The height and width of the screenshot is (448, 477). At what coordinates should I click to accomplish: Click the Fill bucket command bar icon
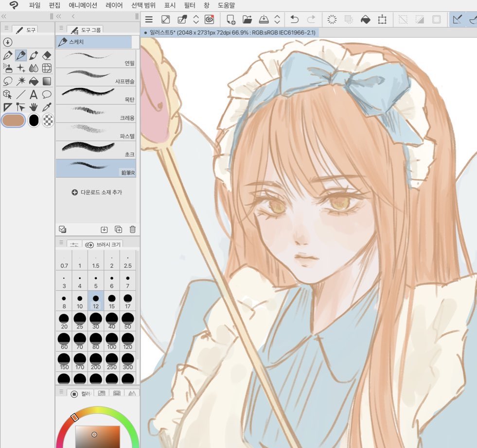[365, 20]
